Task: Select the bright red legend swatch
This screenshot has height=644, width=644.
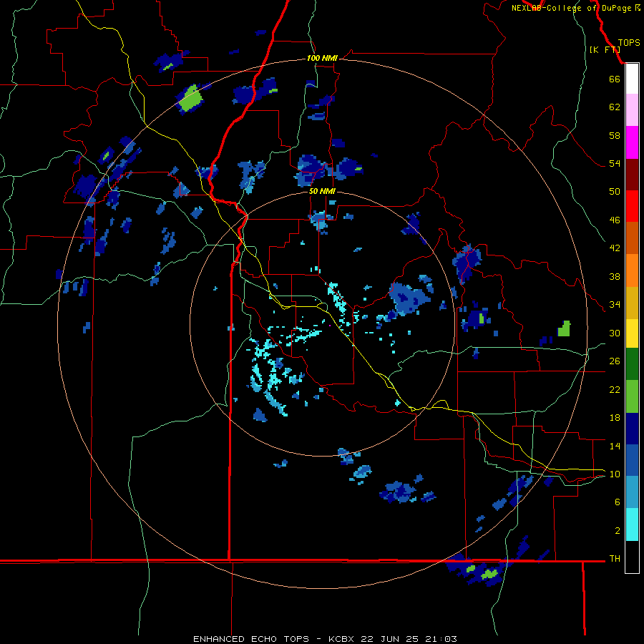Action: [632, 206]
